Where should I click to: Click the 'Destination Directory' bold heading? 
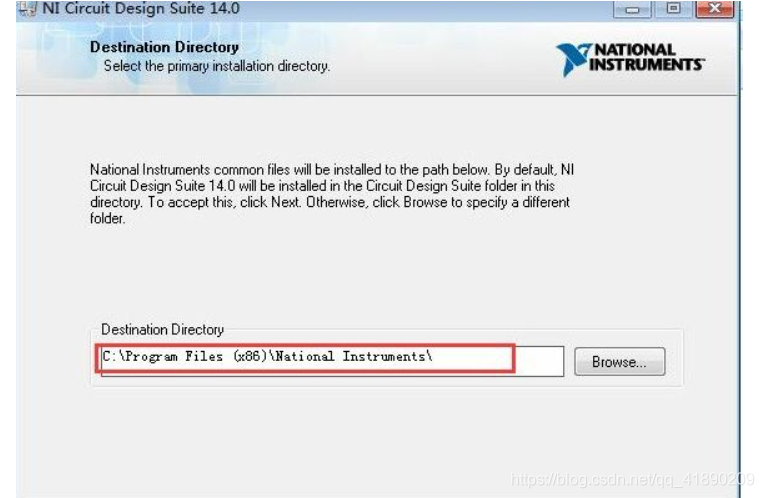164,47
